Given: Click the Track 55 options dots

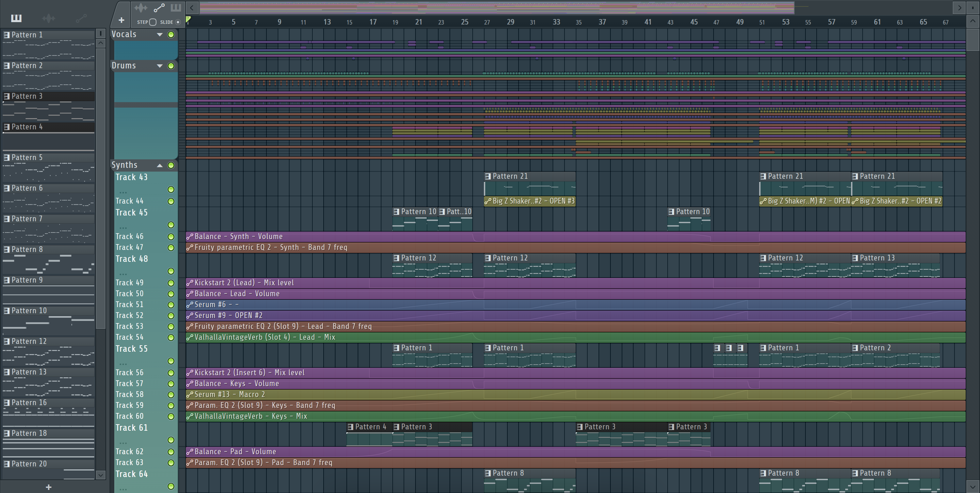Looking at the screenshot, I should [x=123, y=364].
